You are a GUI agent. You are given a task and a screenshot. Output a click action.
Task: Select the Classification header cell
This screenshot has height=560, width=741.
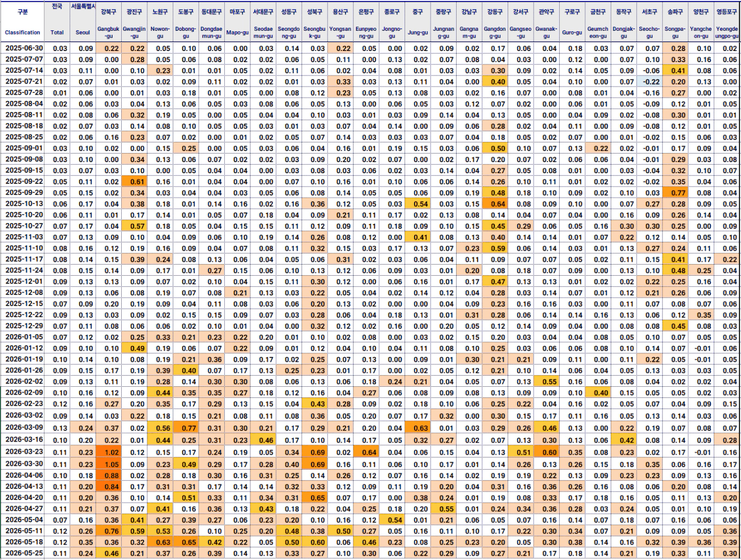22,21
